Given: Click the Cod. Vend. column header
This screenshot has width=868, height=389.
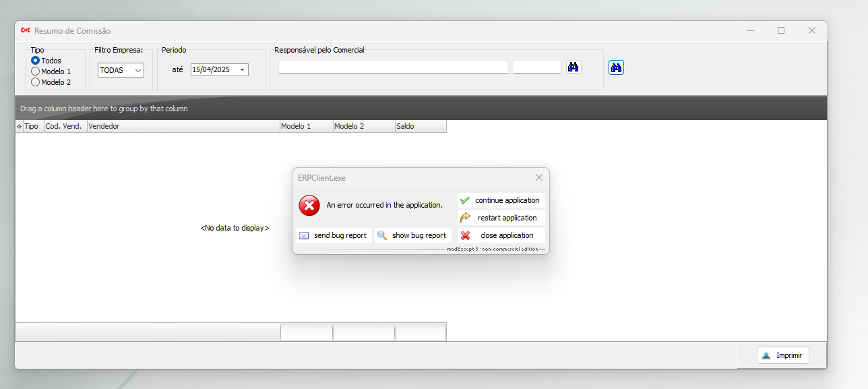Looking at the screenshot, I should coord(65,126).
